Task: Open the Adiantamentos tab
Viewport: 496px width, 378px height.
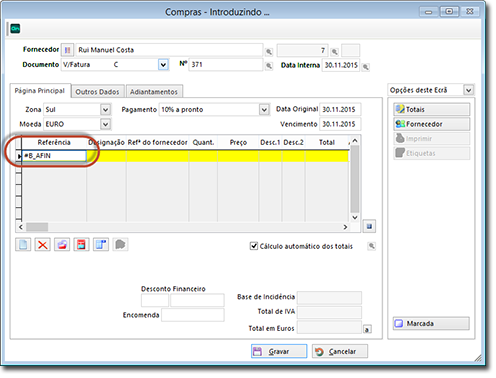Action: point(154,92)
